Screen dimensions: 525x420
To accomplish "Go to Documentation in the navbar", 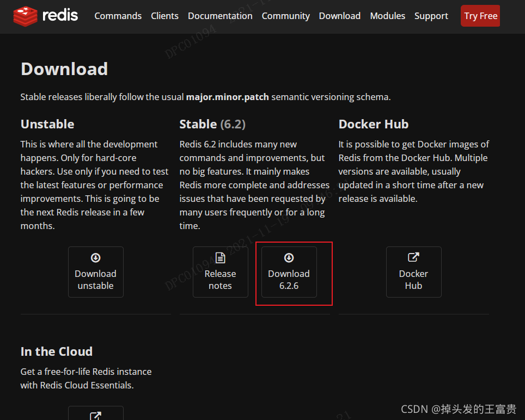I will [x=220, y=16].
